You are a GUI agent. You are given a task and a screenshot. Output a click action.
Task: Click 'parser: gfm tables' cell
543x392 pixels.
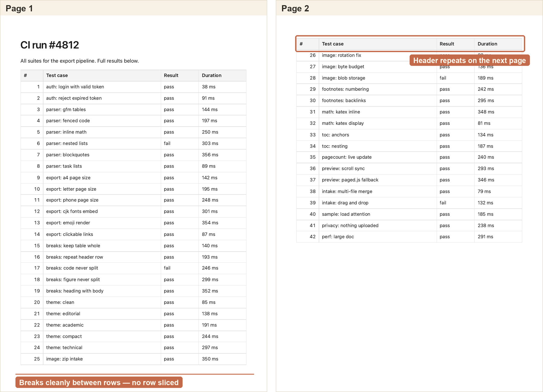pyautogui.click(x=102, y=109)
